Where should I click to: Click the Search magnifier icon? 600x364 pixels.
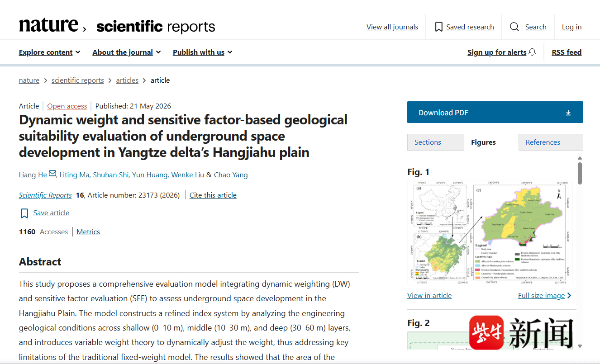click(514, 27)
